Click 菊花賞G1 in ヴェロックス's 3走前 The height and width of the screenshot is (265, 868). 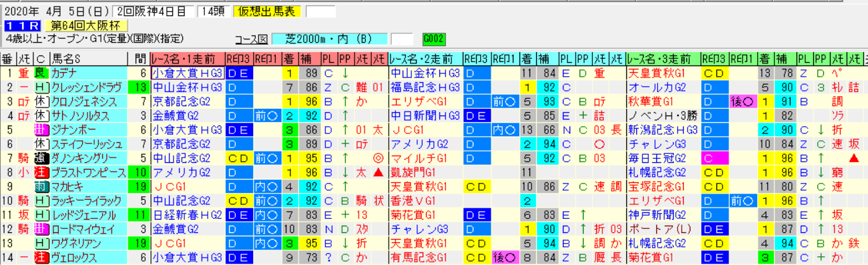[x=652, y=257]
